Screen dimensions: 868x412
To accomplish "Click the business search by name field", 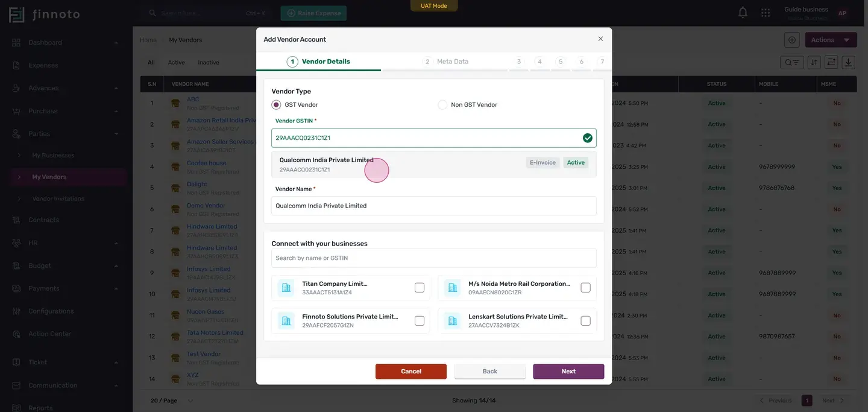I will point(434,258).
